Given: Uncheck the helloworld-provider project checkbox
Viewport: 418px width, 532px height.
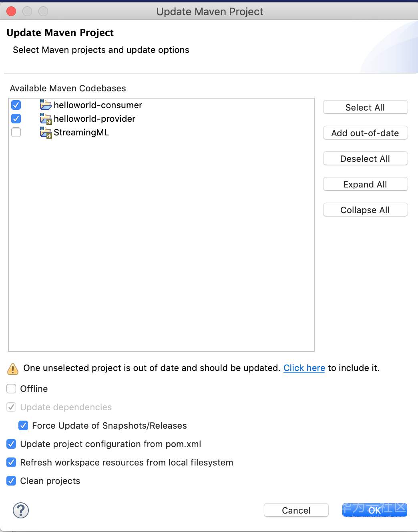Looking at the screenshot, I should click(x=16, y=119).
